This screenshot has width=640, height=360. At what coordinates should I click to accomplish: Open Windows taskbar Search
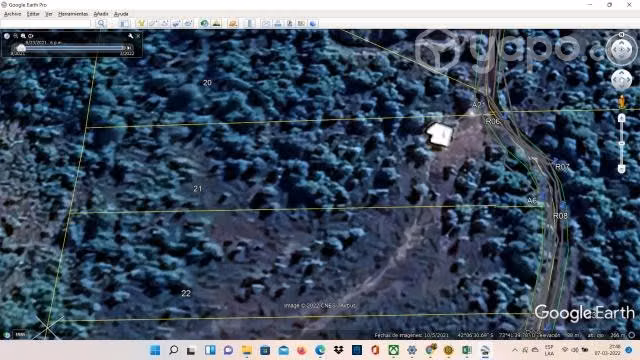(x=173, y=350)
